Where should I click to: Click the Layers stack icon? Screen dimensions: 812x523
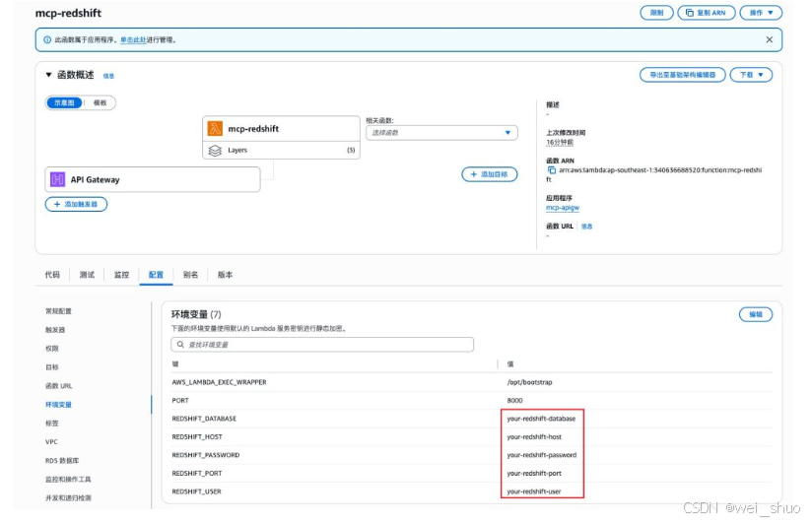(x=215, y=150)
